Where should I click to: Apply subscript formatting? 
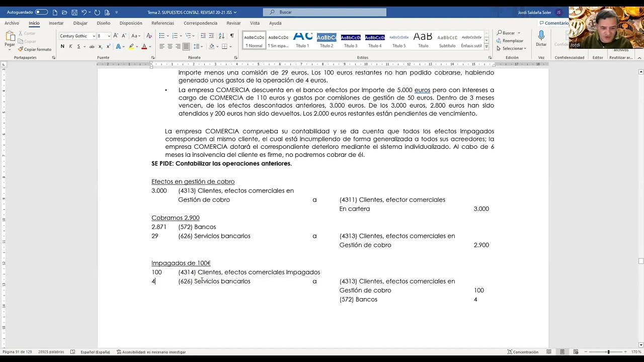[100, 46]
